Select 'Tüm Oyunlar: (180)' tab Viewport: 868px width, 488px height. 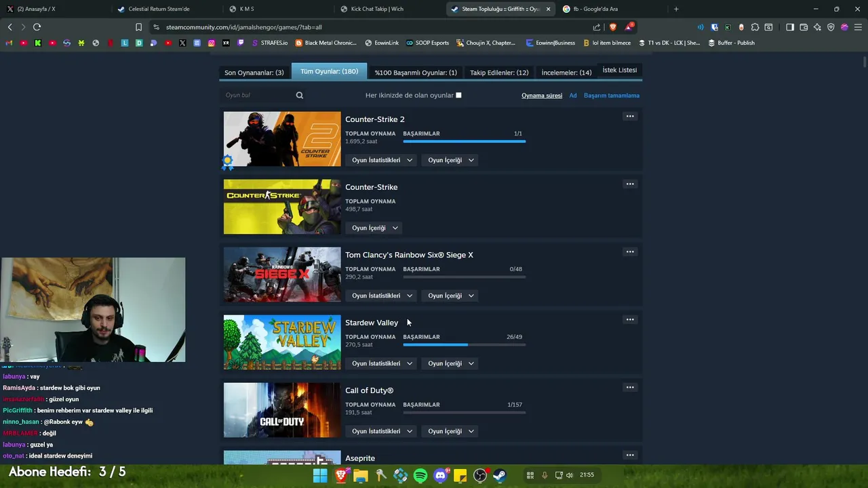[329, 71]
